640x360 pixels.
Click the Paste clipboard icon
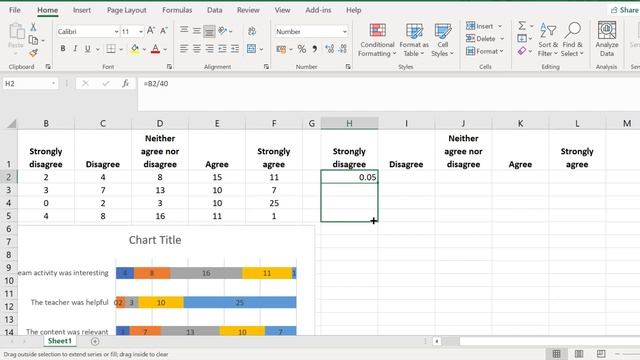tap(16, 33)
